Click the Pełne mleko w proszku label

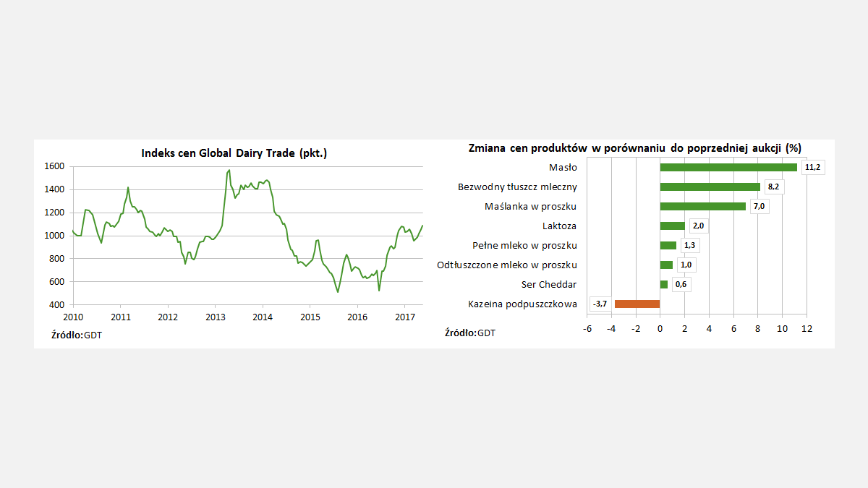click(524, 246)
